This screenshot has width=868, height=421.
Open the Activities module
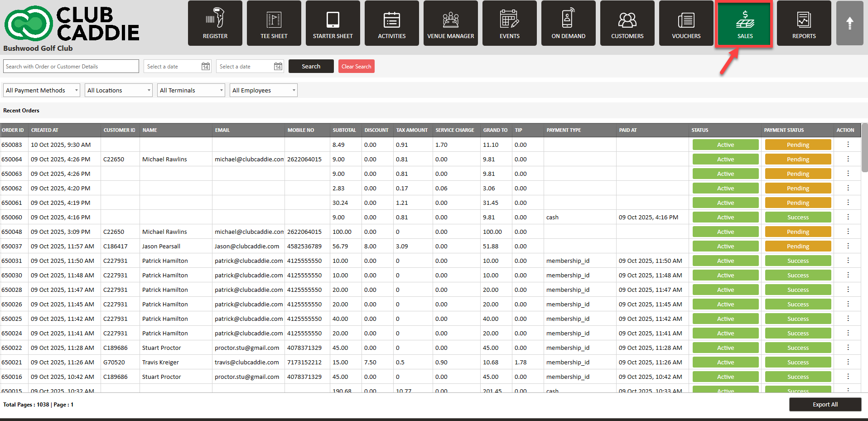point(391,24)
